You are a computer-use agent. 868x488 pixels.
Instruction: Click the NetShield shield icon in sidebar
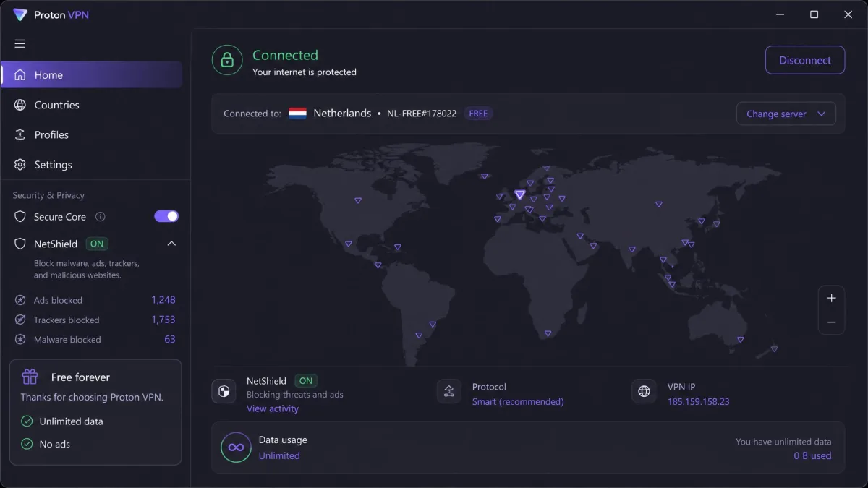(x=20, y=244)
